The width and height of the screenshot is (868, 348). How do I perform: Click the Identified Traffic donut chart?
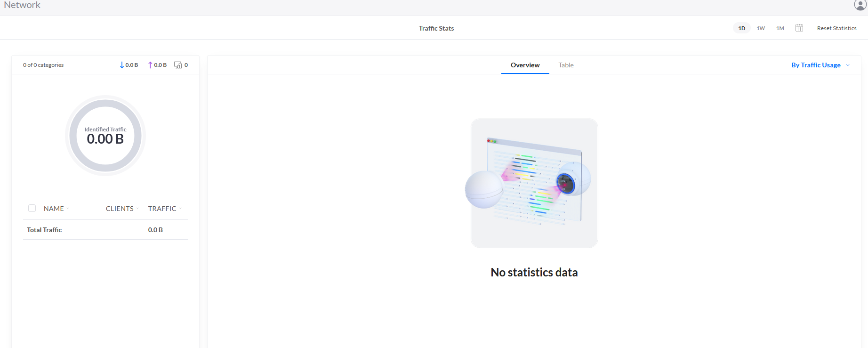[105, 136]
